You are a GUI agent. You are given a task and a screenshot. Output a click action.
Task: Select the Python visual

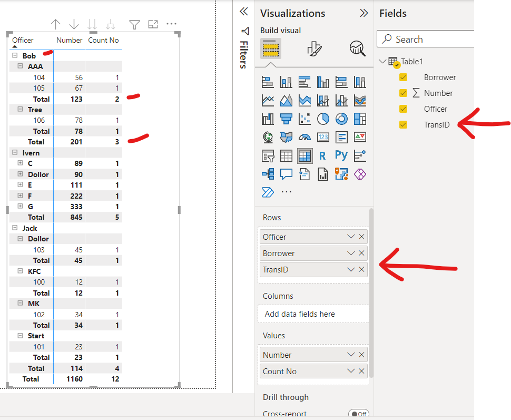(341, 156)
